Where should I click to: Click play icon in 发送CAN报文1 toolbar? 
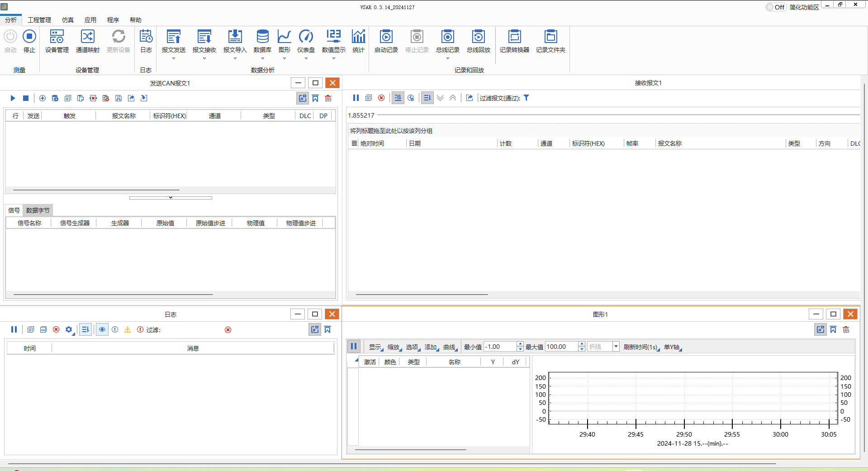[13, 98]
